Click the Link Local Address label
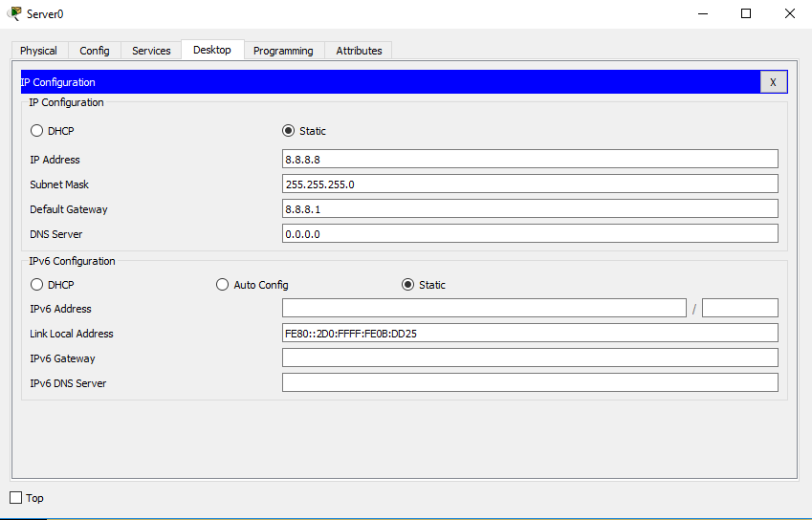Viewport: 812px width, 520px height. [x=72, y=334]
